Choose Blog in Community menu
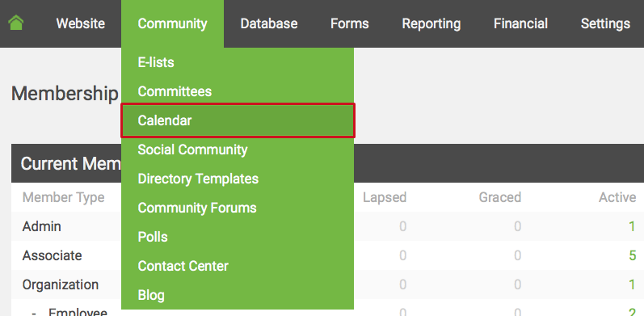This screenshot has width=644, height=316. pyautogui.click(x=238, y=295)
